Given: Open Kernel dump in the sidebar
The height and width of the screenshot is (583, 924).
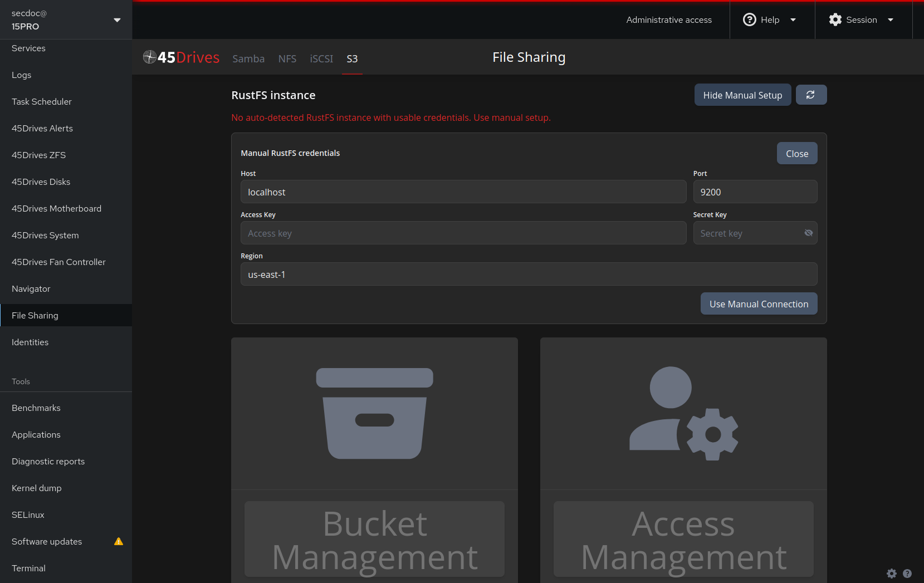Looking at the screenshot, I should point(66,488).
